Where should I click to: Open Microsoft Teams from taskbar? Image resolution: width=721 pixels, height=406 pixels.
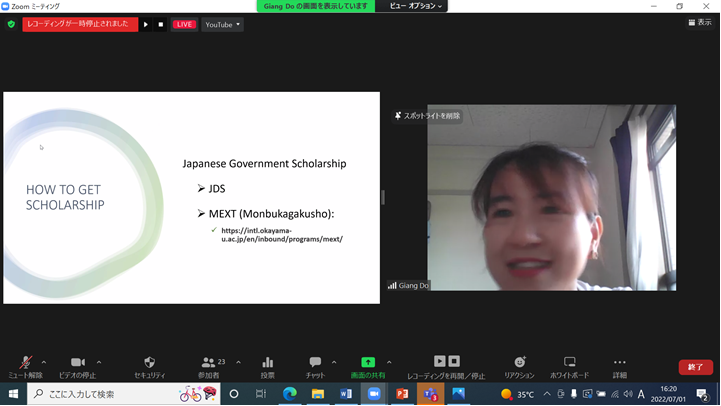click(430, 394)
